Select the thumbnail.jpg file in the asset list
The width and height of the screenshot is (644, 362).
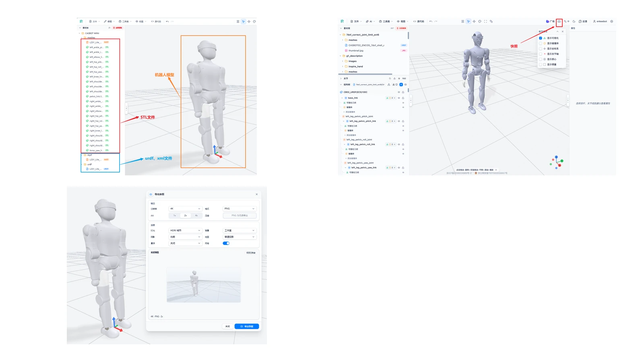click(356, 51)
